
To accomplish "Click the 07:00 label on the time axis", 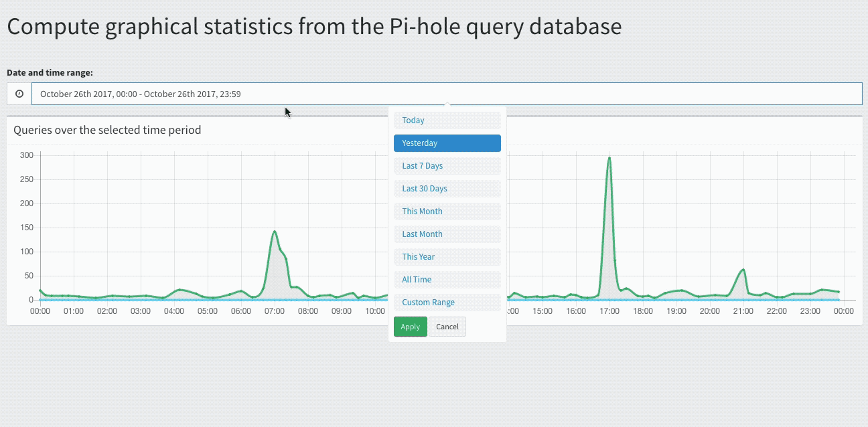I will (x=275, y=311).
